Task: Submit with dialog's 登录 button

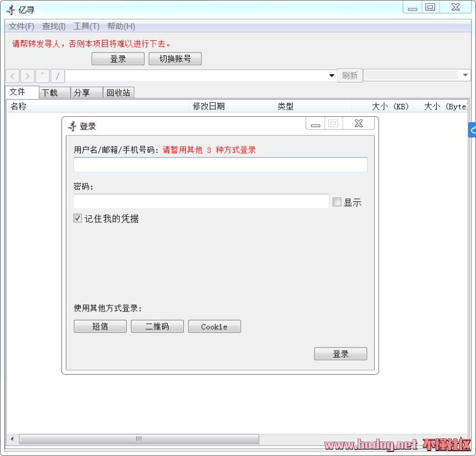Action: tap(340, 354)
